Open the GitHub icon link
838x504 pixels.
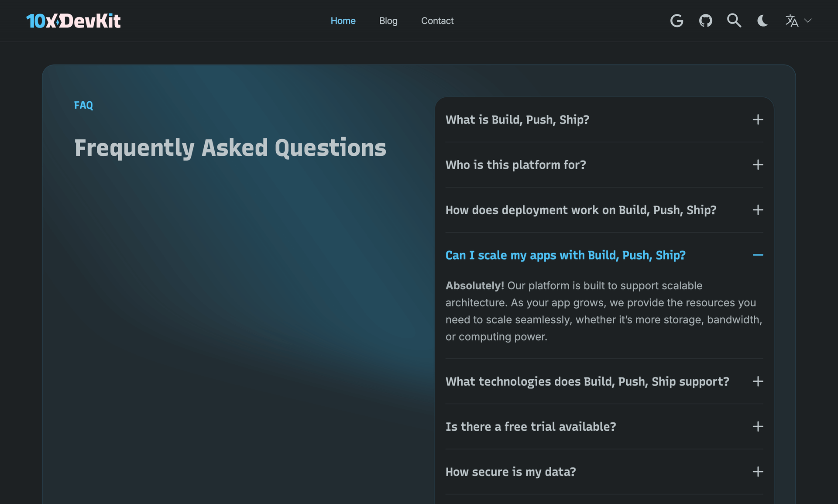(705, 21)
